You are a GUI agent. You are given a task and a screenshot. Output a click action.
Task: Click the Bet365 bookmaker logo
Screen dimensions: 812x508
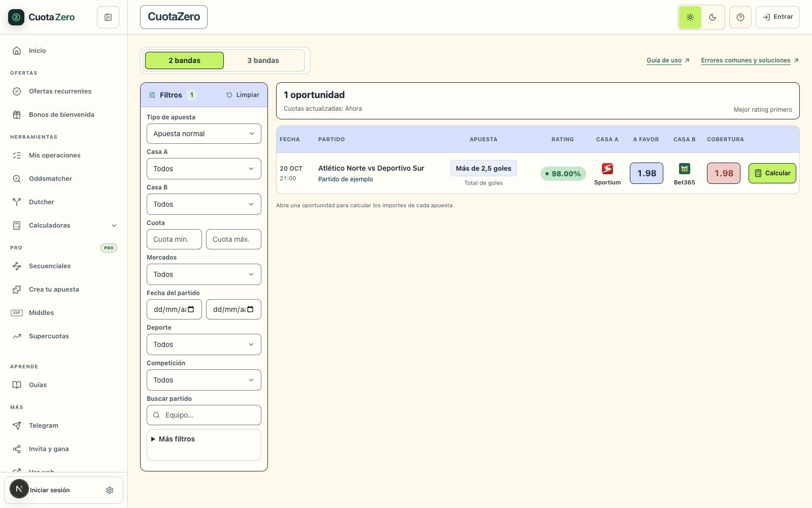point(685,169)
